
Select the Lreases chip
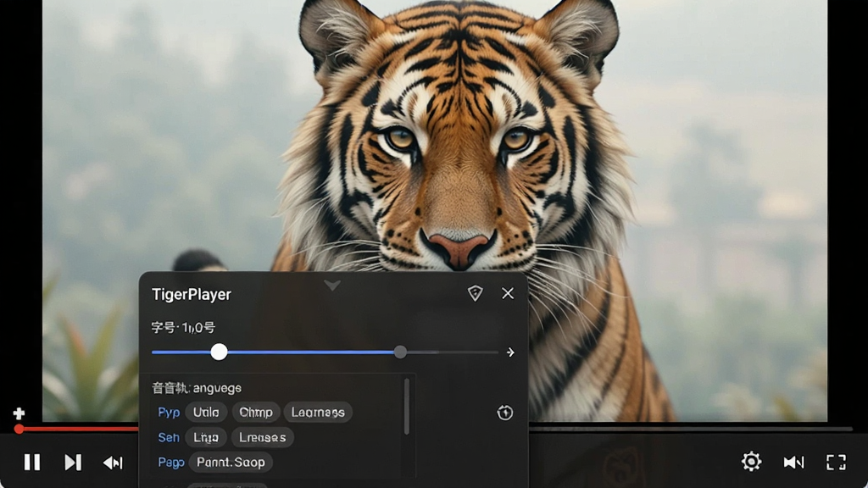point(263,437)
